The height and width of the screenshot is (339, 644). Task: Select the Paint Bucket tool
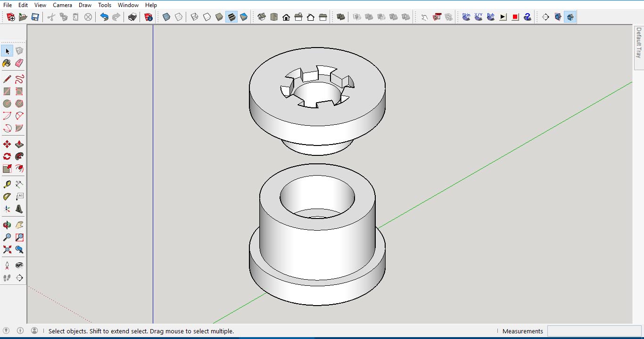pyautogui.click(x=7, y=63)
